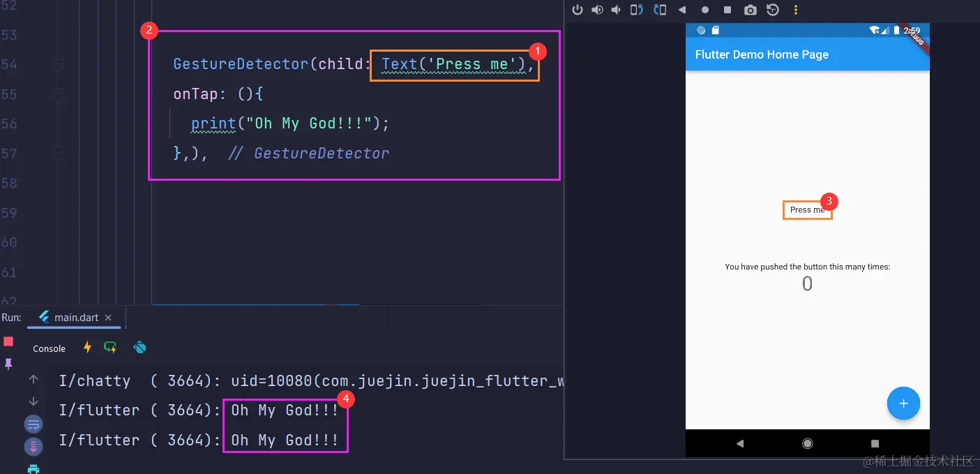Click the Run: panel label
This screenshot has height=474, width=980.
pos(11,318)
